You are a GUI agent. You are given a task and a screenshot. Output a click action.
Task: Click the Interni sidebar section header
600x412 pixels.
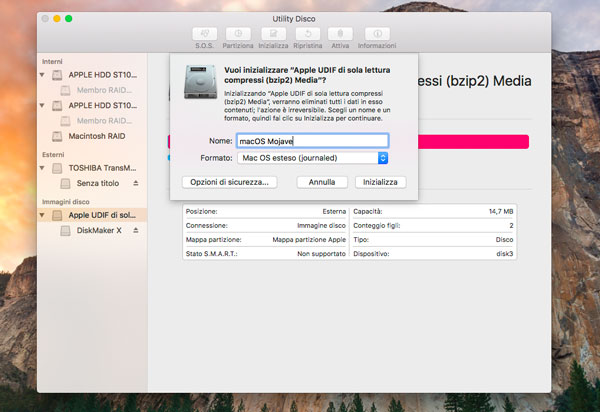[x=52, y=62]
